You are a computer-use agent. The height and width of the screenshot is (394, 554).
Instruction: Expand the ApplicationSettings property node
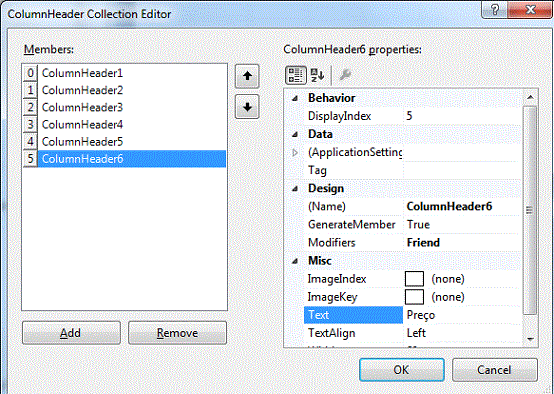pos(295,153)
